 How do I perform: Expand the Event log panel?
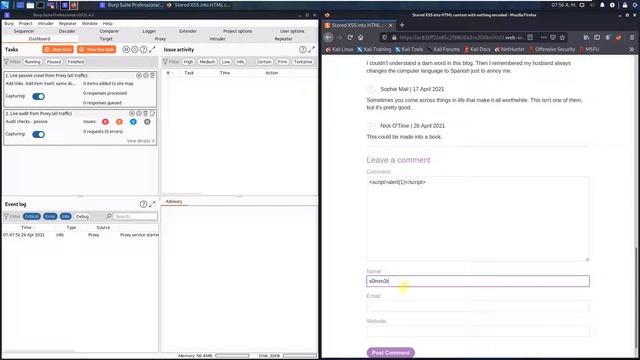152,204
